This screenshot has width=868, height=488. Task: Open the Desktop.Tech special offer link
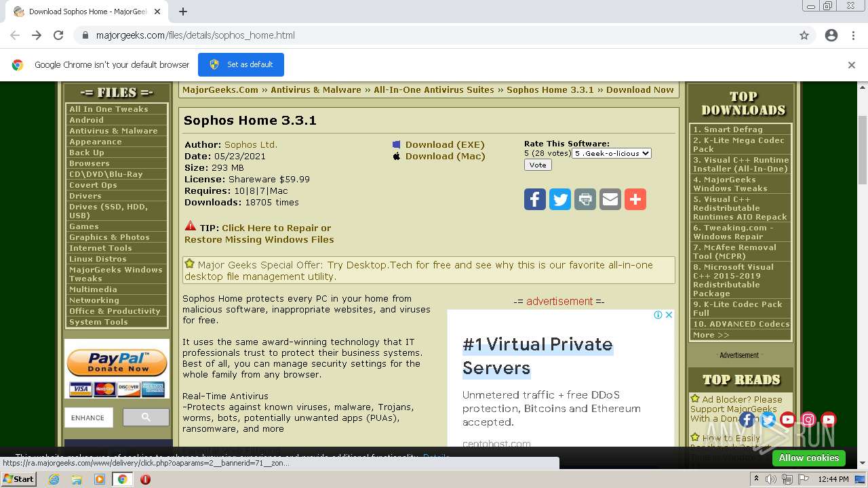[x=418, y=270]
